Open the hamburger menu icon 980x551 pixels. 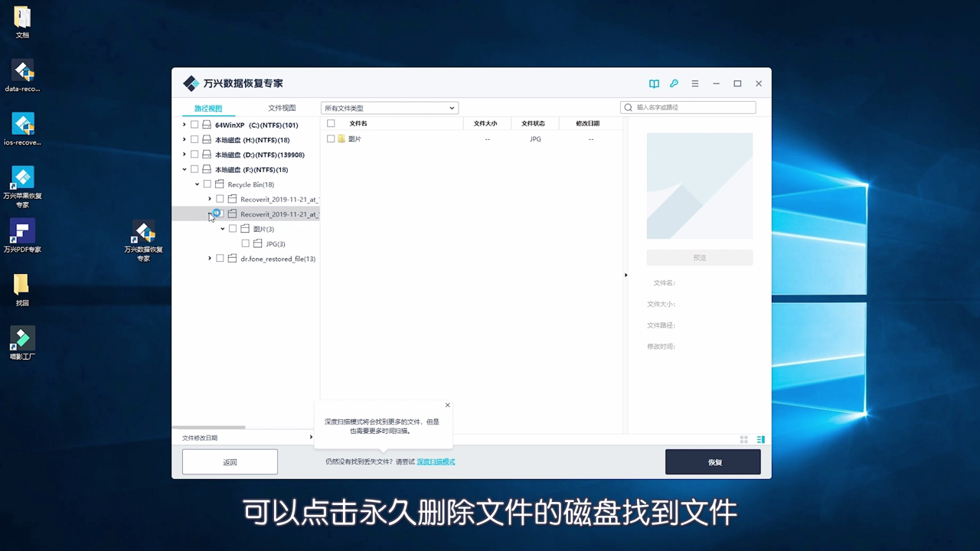click(x=694, y=83)
